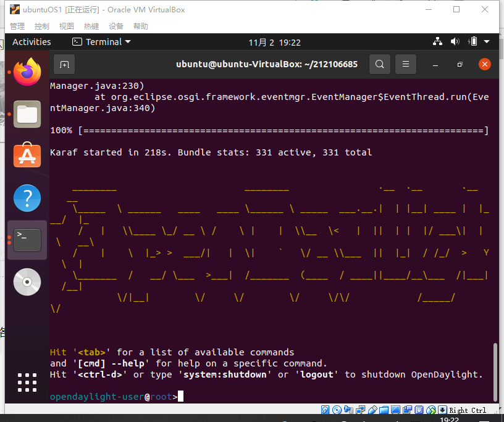
Task: Click VirtualBox mouse integration status icon
Action: (x=431, y=410)
